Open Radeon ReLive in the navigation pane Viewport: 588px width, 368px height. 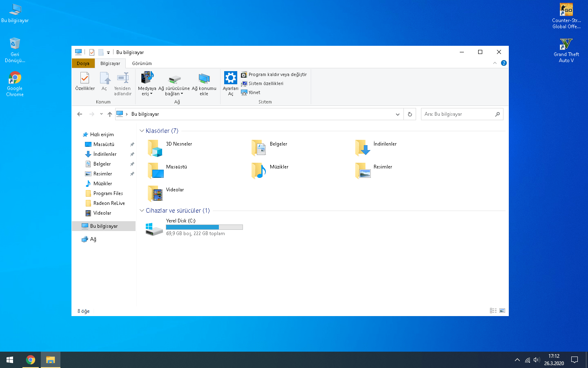click(x=105, y=203)
